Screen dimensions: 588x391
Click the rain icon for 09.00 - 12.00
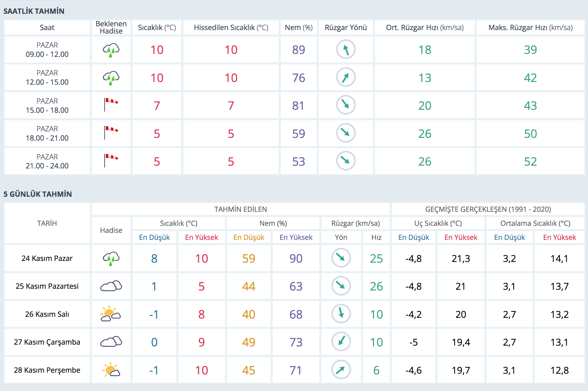coord(111,50)
